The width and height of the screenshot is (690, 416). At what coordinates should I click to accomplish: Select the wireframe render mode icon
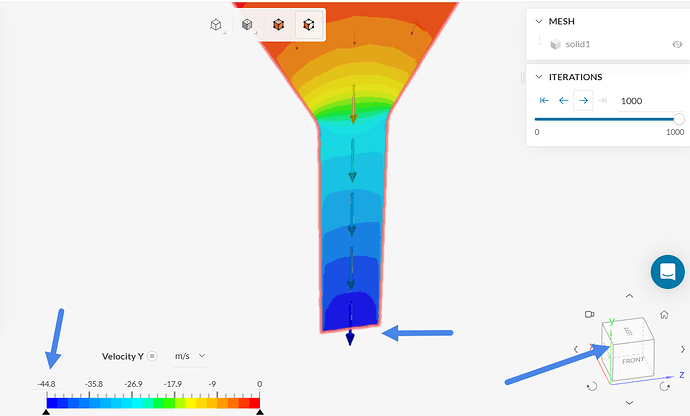[216, 25]
